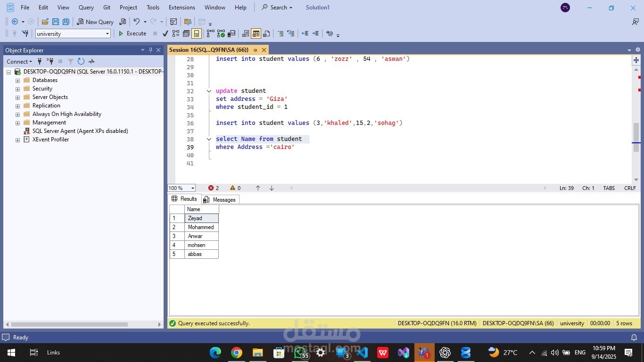Click the New Query button
644x362 pixels.
[95, 22]
